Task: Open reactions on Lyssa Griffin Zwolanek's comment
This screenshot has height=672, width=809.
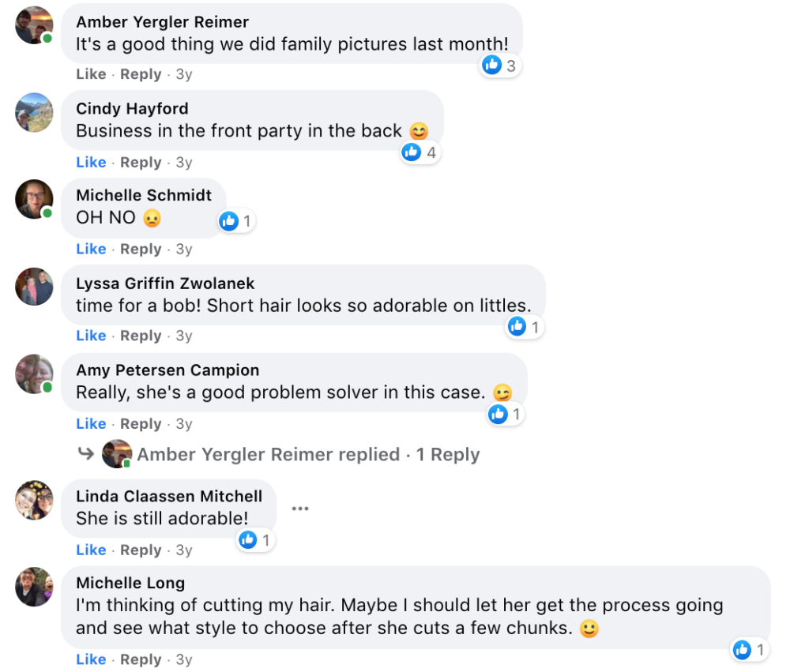Action: point(525,326)
